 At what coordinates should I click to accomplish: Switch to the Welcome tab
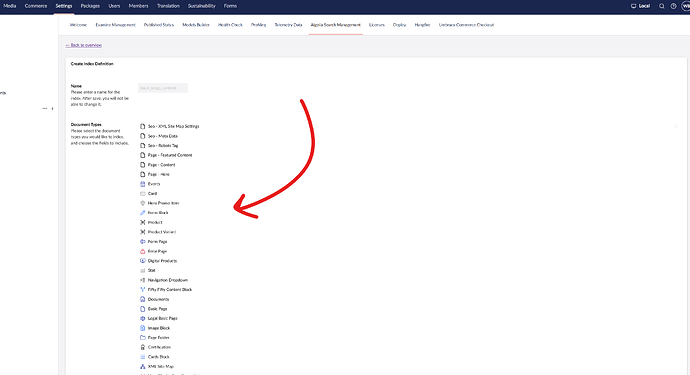tap(78, 25)
